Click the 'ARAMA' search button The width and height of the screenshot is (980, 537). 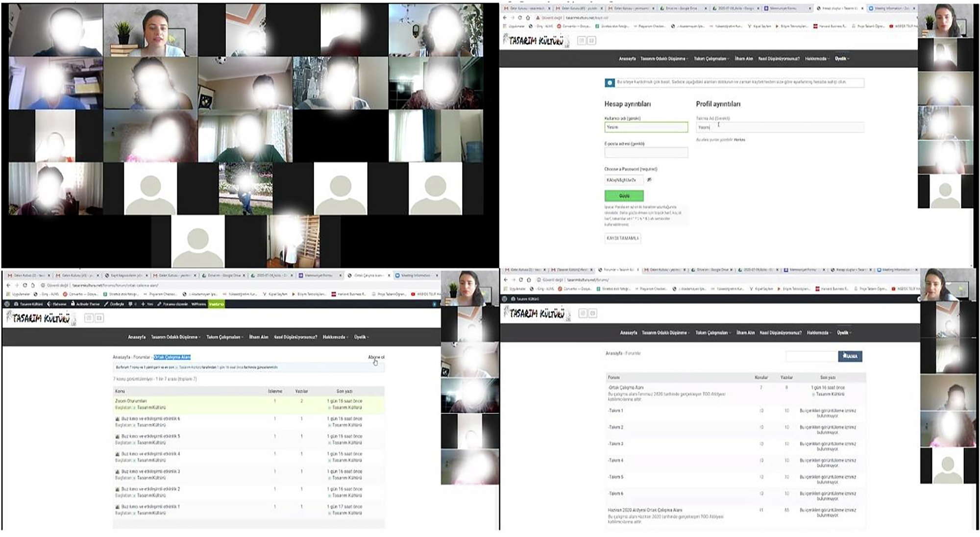[x=850, y=356]
